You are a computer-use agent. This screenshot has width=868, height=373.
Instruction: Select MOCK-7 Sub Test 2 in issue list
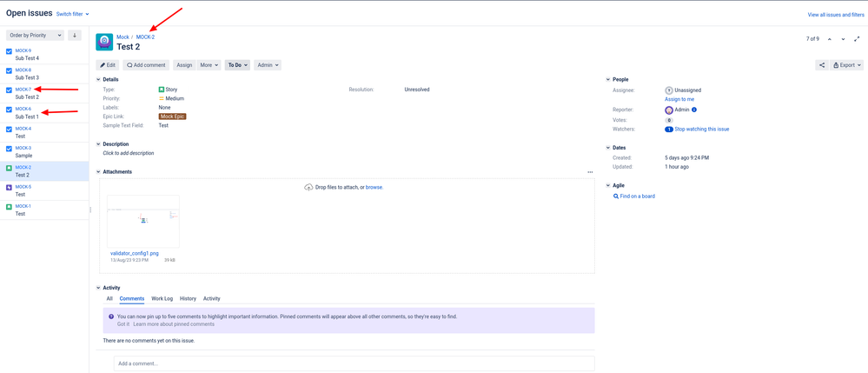(x=44, y=93)
